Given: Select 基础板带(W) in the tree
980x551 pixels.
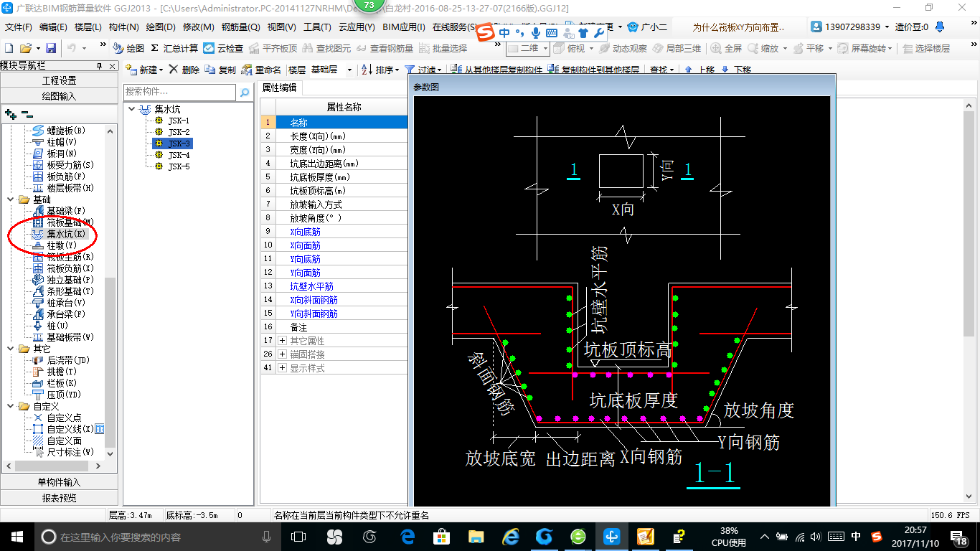Looking at the screenshot, I should (70, 337).
